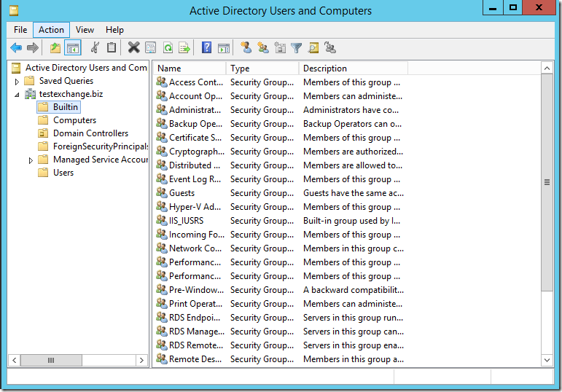562x392 pixels.
Task: Click the Copy clipboard icon
Action: [x=112, y=47]
